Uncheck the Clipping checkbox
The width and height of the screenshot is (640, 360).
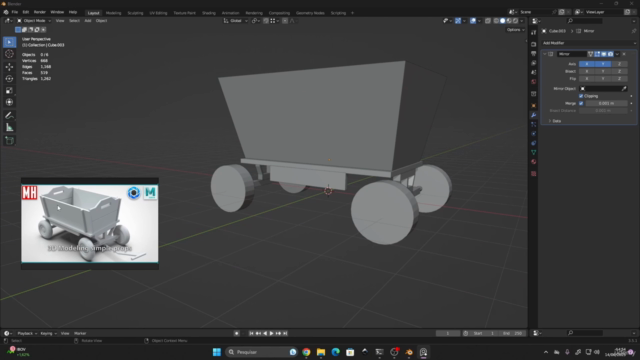coord(581,96)
